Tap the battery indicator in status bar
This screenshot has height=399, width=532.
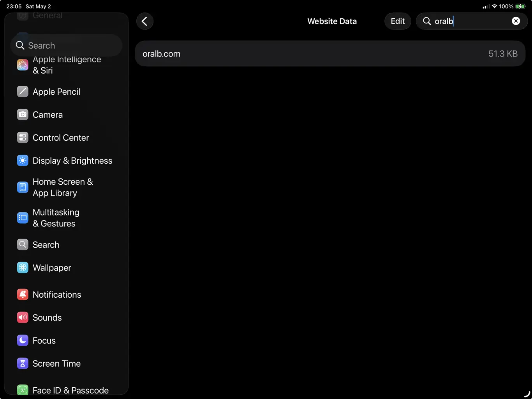point(521,6)
